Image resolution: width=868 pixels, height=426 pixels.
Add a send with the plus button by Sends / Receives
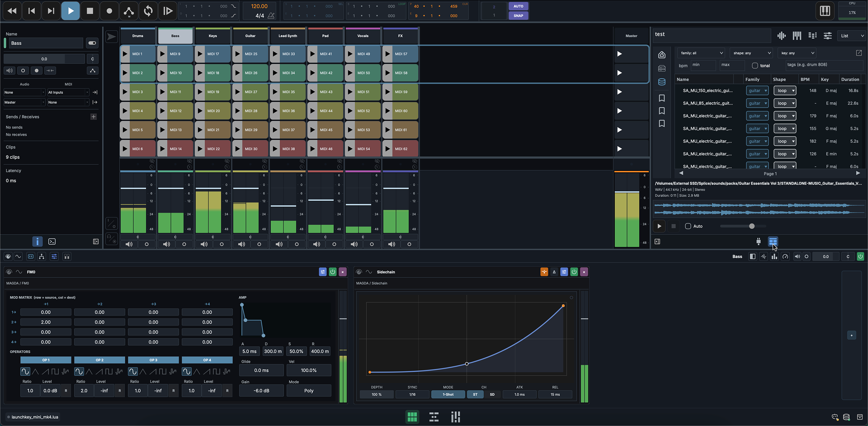click(x=94, y=117)
